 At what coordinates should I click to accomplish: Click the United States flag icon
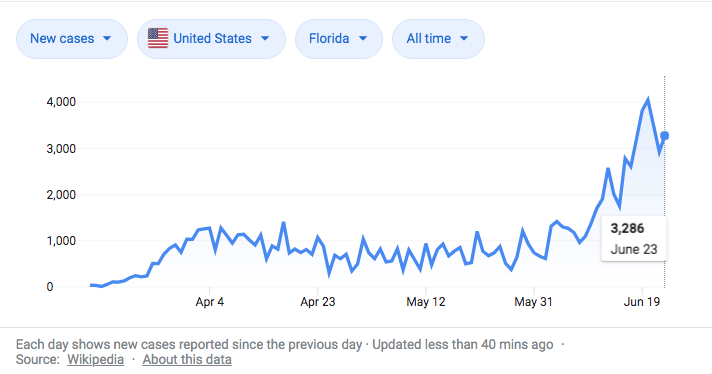[158, 38]
